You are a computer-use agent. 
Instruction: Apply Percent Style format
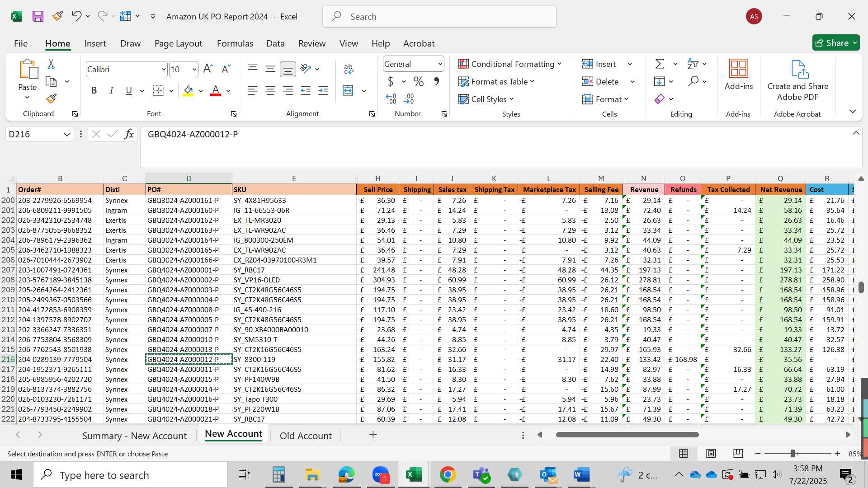[x=419, y=82]
